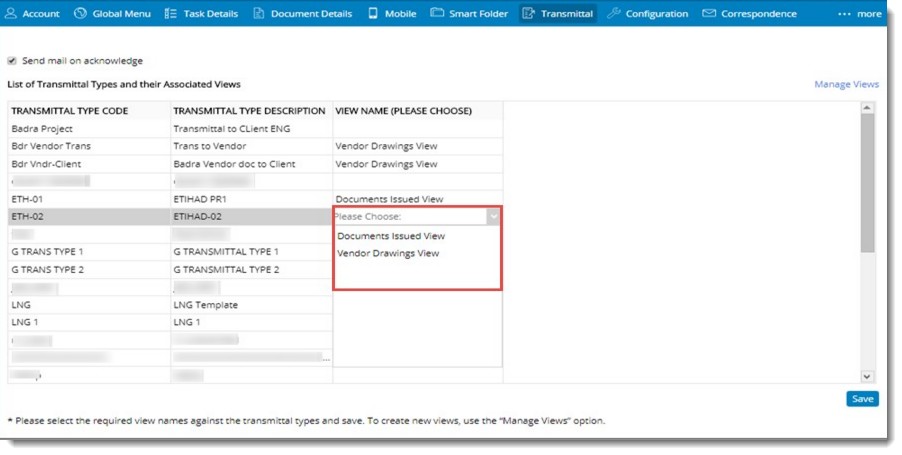Click view name cell for Bdr Vendor Trans
This screenshot has width=902, height=455.
pos(417,146)
